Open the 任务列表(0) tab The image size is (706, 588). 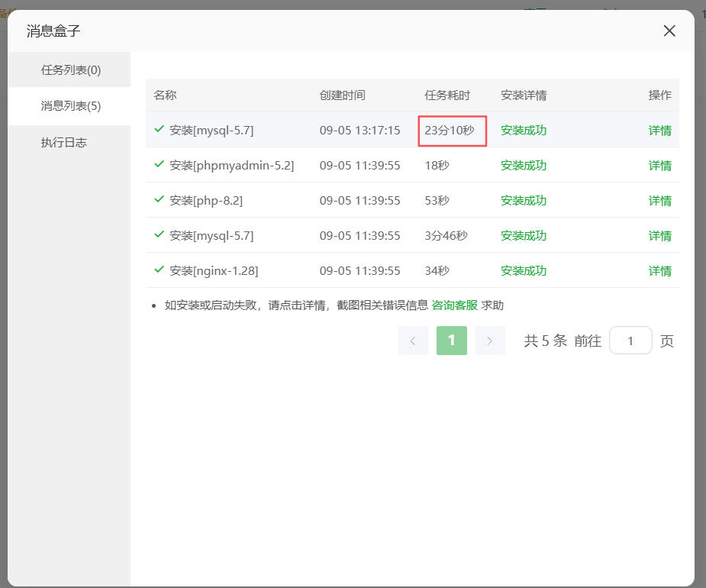click(x=70, y=70)
